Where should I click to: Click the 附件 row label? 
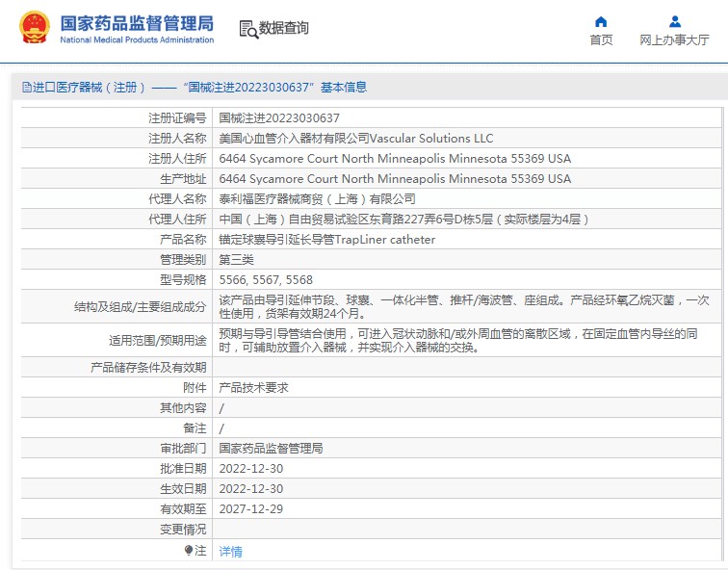coord(195,388)
